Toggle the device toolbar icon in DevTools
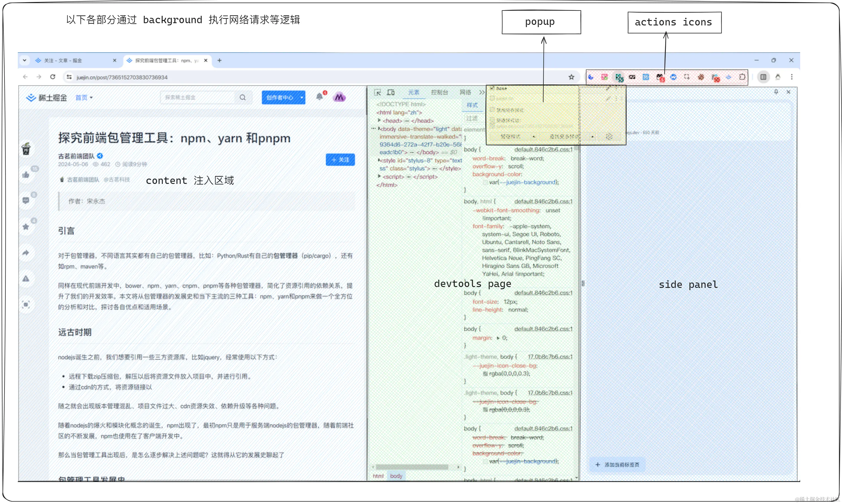 point(391,92)
